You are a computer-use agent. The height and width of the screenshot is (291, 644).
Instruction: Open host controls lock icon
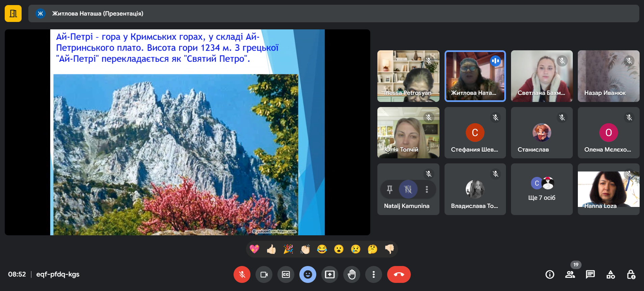point(631,274)
